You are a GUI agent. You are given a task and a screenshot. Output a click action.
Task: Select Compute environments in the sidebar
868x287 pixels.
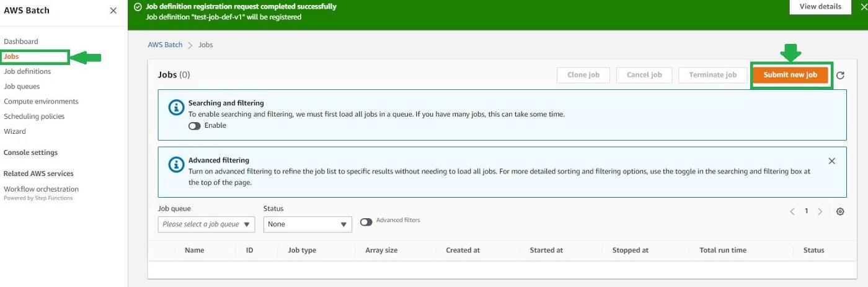click(41, 101)
